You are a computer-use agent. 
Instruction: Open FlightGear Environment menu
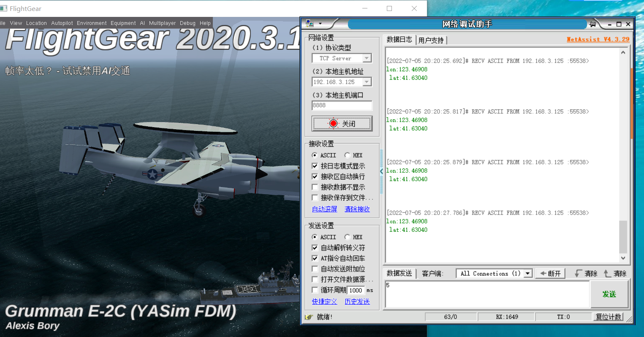[x=92, y=23]
